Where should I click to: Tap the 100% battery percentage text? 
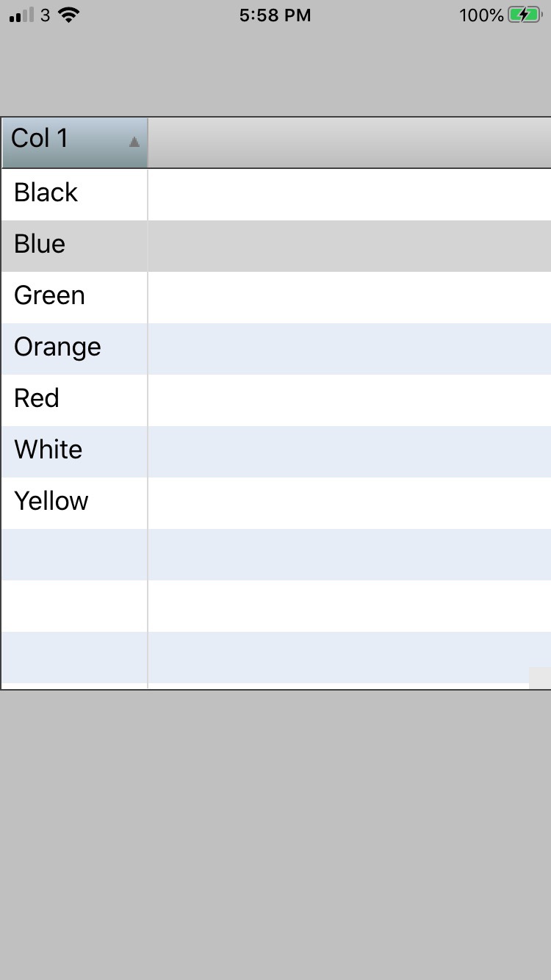click(481, 15)
